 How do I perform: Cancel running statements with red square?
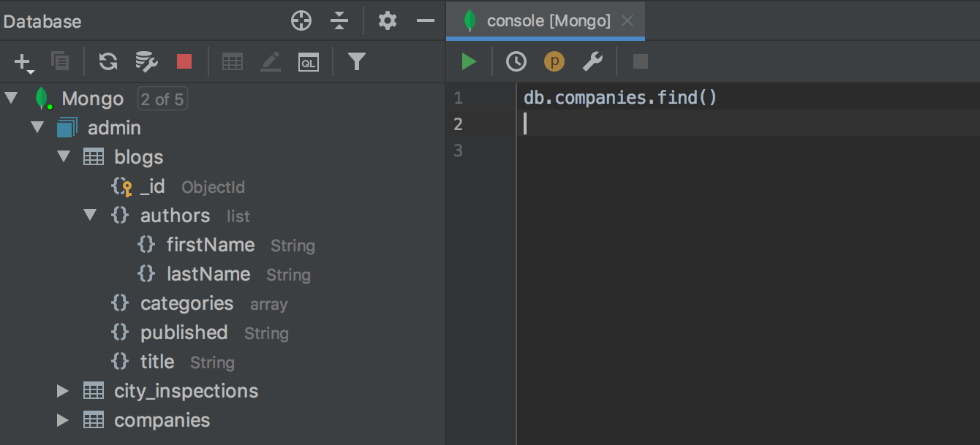click(x=184, y=61)
